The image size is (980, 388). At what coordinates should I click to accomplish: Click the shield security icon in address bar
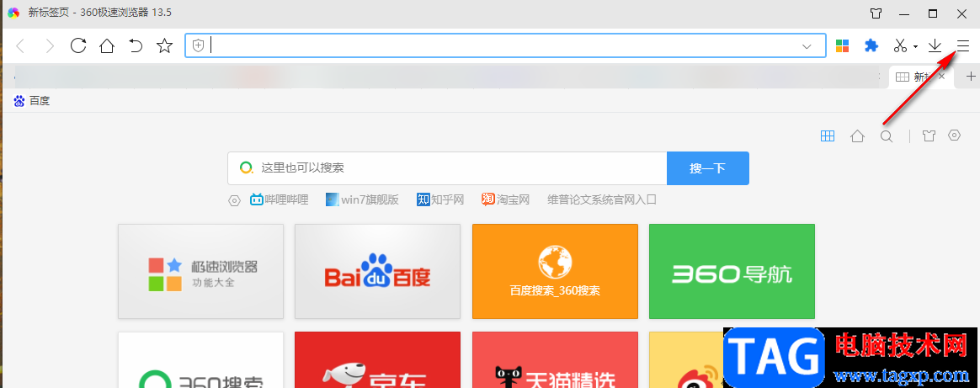pos(198,45)
